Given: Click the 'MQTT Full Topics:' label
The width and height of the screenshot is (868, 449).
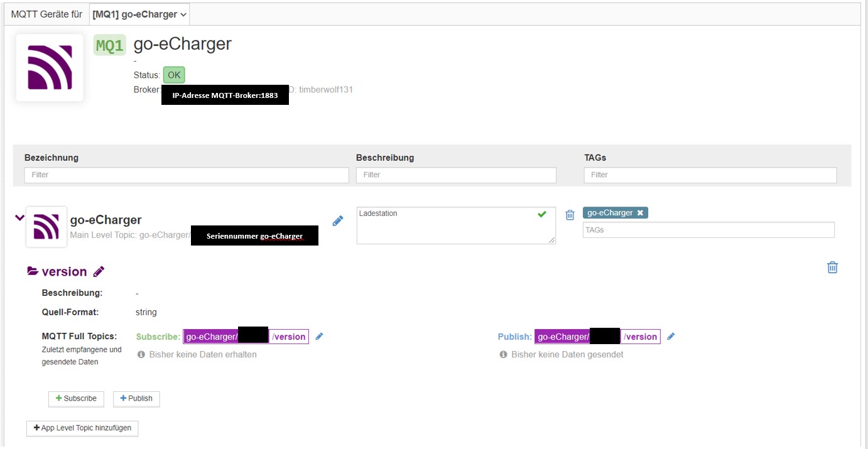Looking at the screenshot, I should 79,337.
